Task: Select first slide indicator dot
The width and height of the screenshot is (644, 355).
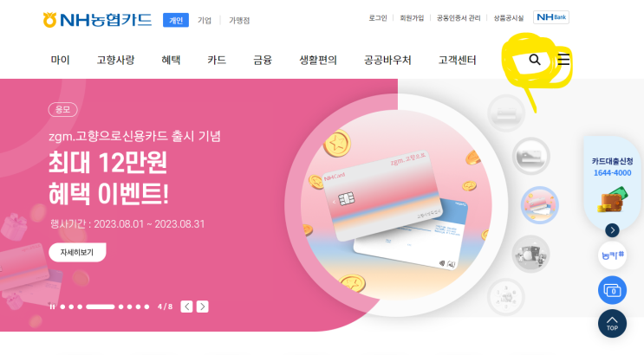Action: (x=62, y=307)
